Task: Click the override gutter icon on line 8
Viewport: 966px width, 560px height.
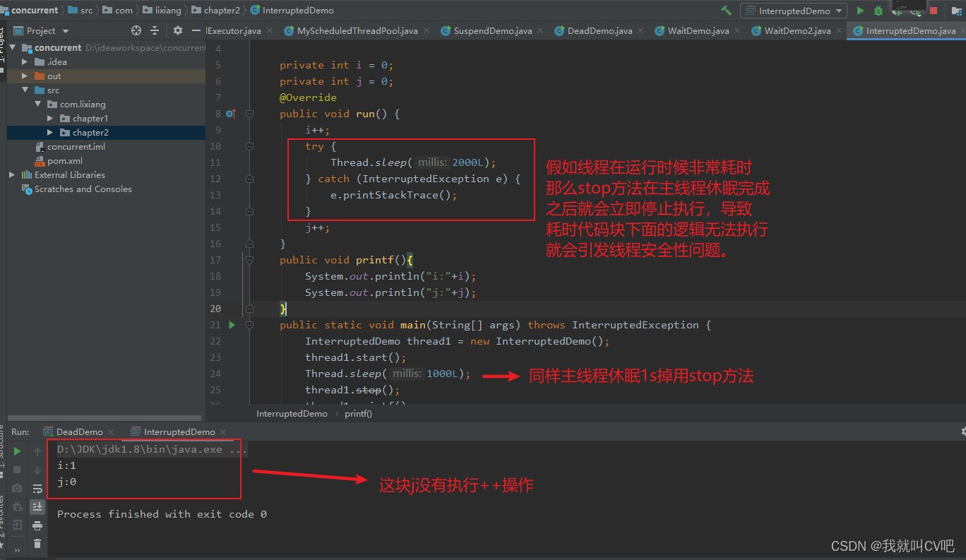Action: (x=230, y=114)
